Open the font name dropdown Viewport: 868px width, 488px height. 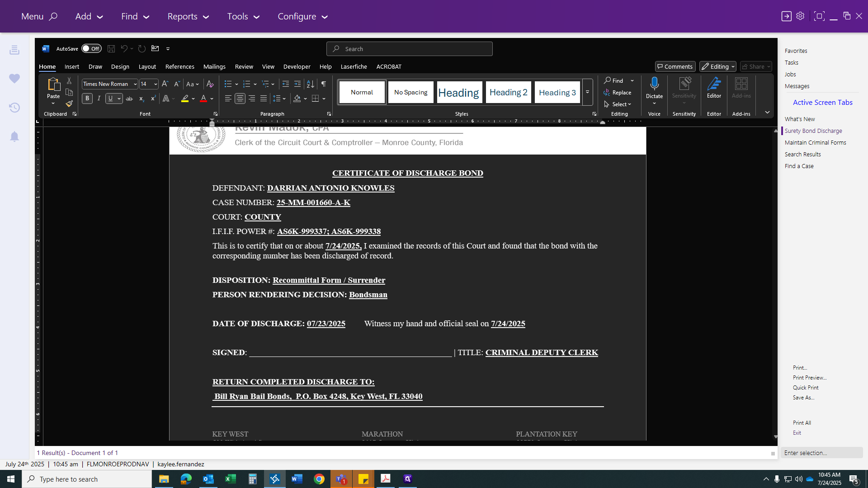click(135, 84)
